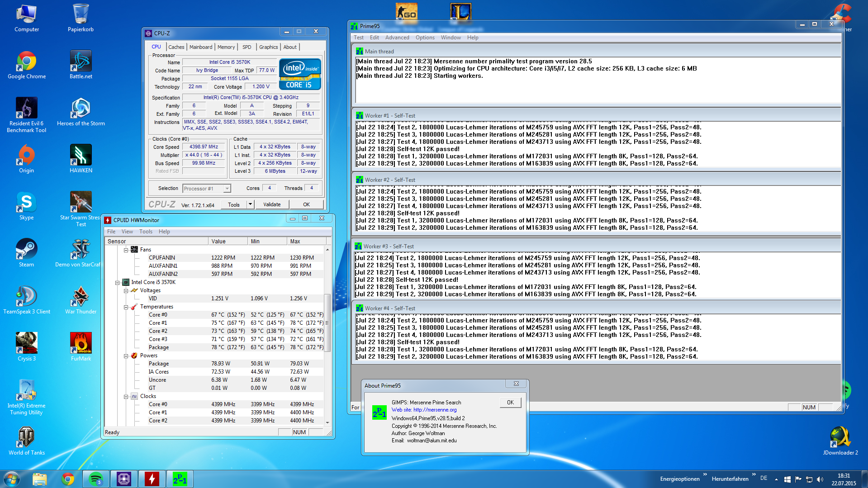The width and height of the screenshot is (868, 488).
Task: Open the Steam desktop icon
Action: pyautogui.click(x=26, y=250)
